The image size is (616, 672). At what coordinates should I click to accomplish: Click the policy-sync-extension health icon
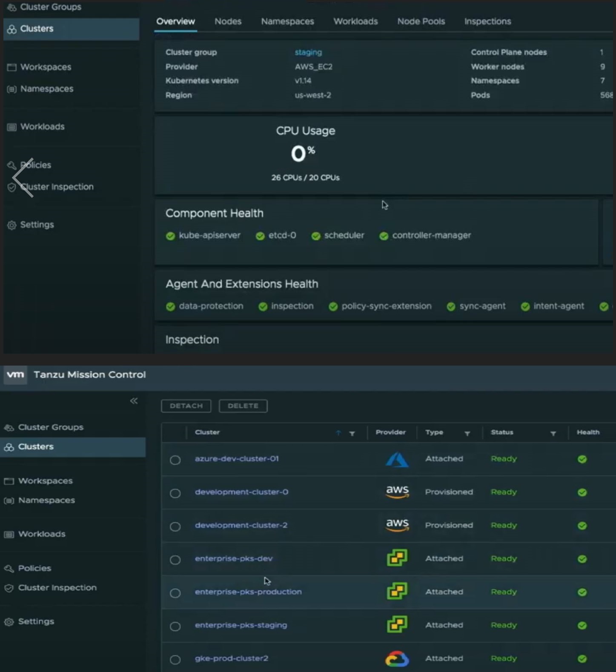tap(333, 306)
